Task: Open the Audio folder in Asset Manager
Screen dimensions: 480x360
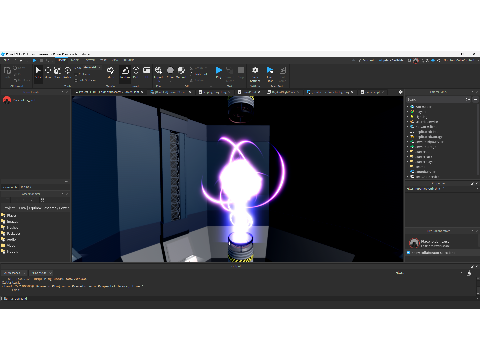Action: 9,239
